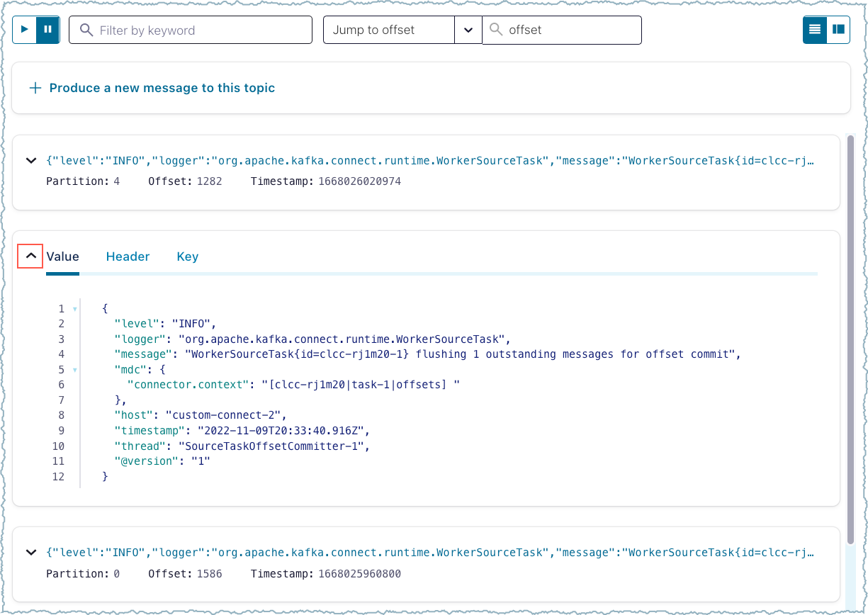Pause the message stream
This screenshot has width=868, height=615.
coord(48,30)
